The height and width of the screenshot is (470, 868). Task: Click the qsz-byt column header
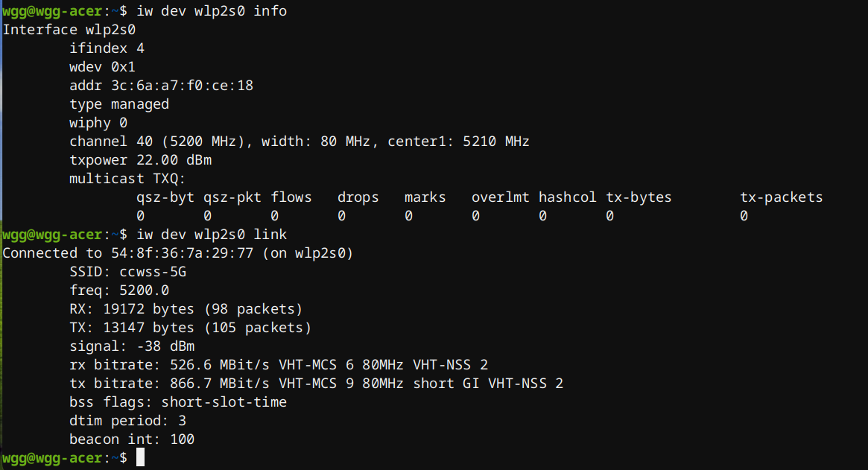(x=165, y=197)
